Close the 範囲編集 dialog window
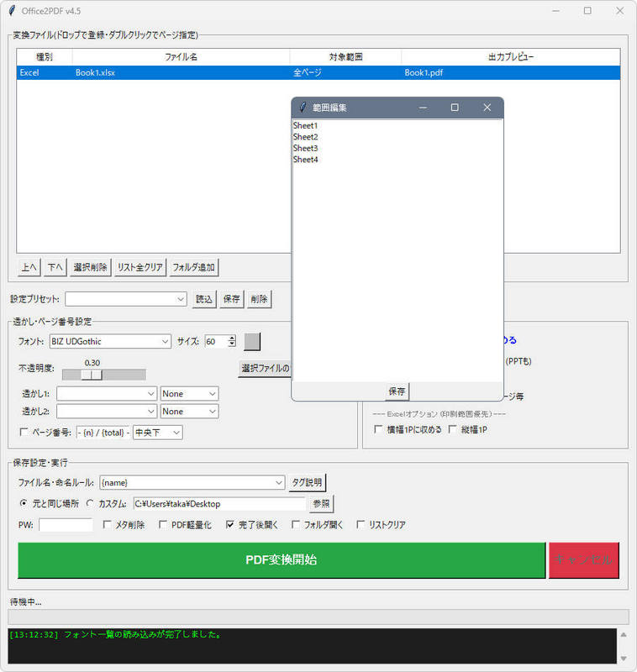The image size is (637, 672). coord(487,108)
